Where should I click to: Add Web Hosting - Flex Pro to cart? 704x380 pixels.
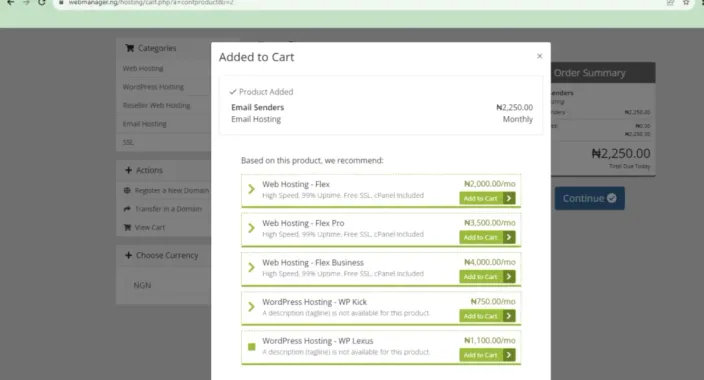(x=487, y=237)
